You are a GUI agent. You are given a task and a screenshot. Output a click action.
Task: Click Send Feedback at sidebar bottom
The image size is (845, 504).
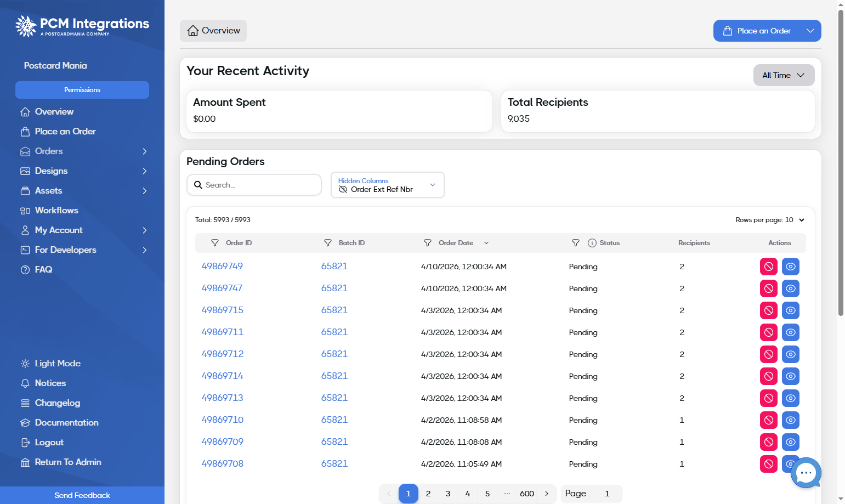coord(82,495)
